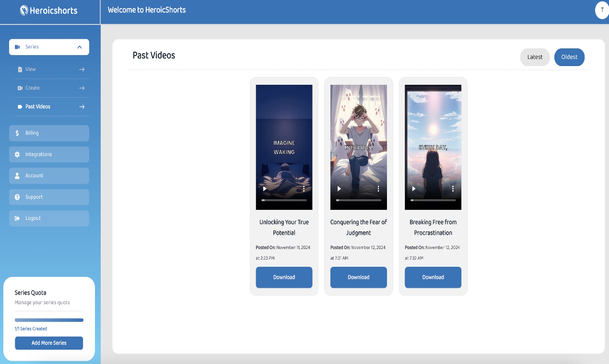The image size is (609, 364).
Task: Open three-dot options on Conquering Fear video
Action: point(378,189)
